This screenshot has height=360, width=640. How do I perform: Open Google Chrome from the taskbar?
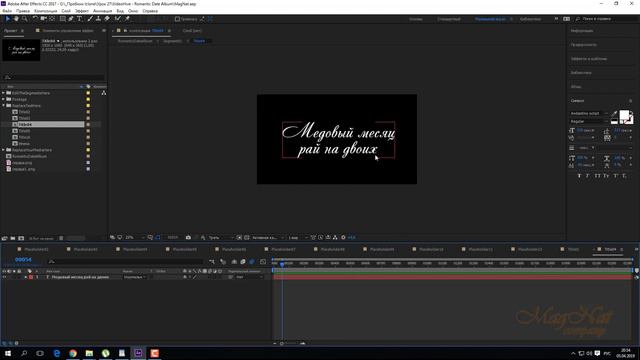73,353
